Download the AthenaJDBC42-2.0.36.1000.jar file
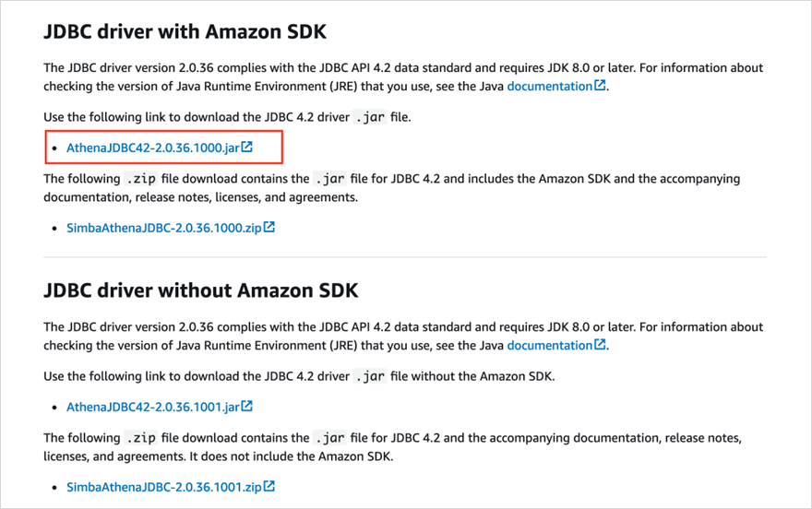The image size is (812, 509). (152, 148)
